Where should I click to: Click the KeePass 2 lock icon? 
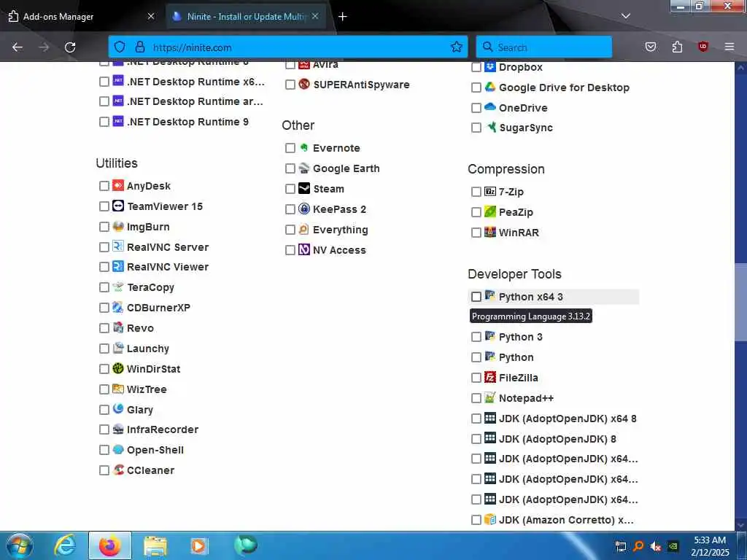(304, 209)
